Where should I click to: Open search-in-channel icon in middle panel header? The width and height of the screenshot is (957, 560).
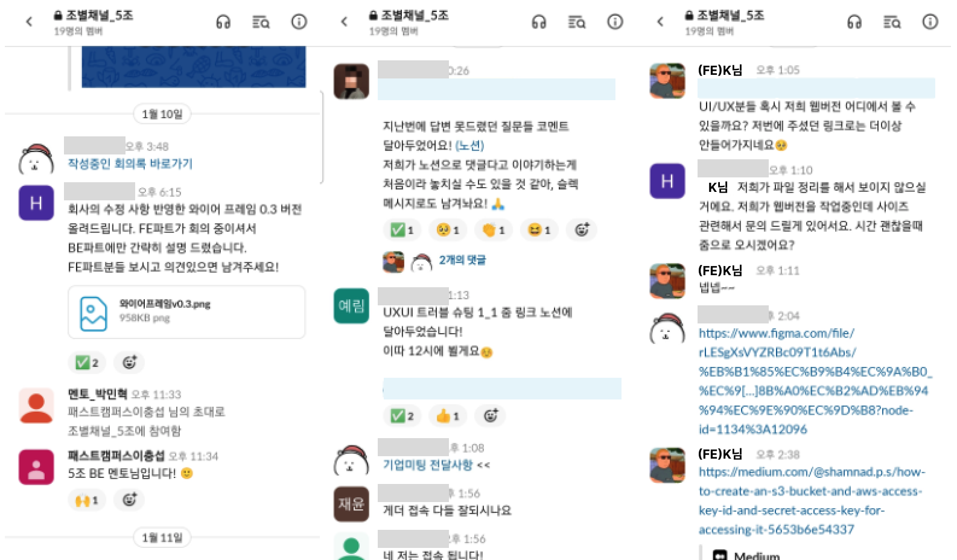[577, 22]
